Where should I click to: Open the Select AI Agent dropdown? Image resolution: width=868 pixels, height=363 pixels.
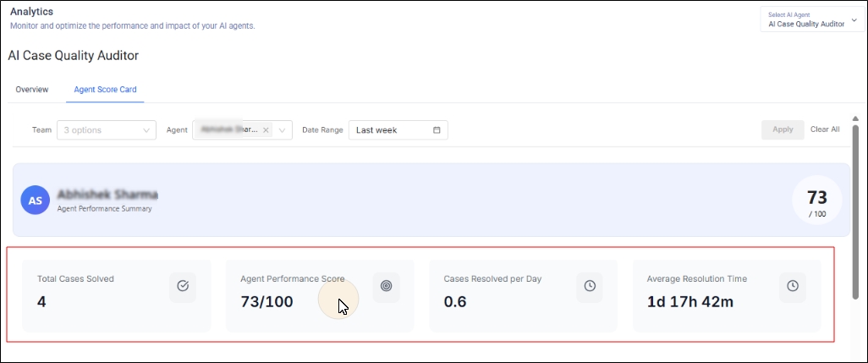click(x=813, y=20)
